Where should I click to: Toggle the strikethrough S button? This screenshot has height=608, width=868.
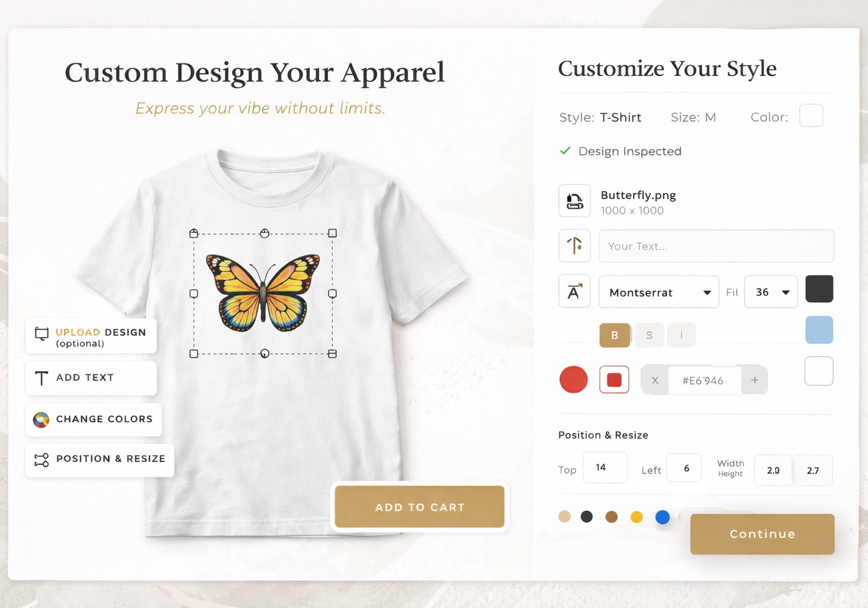[649, 335]
